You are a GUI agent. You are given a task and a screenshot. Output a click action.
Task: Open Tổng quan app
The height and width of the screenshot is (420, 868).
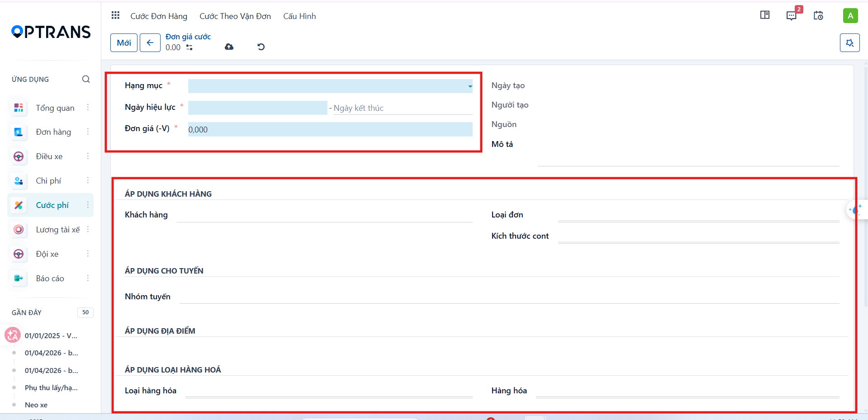pyautogui.click(x=55, y=108)
